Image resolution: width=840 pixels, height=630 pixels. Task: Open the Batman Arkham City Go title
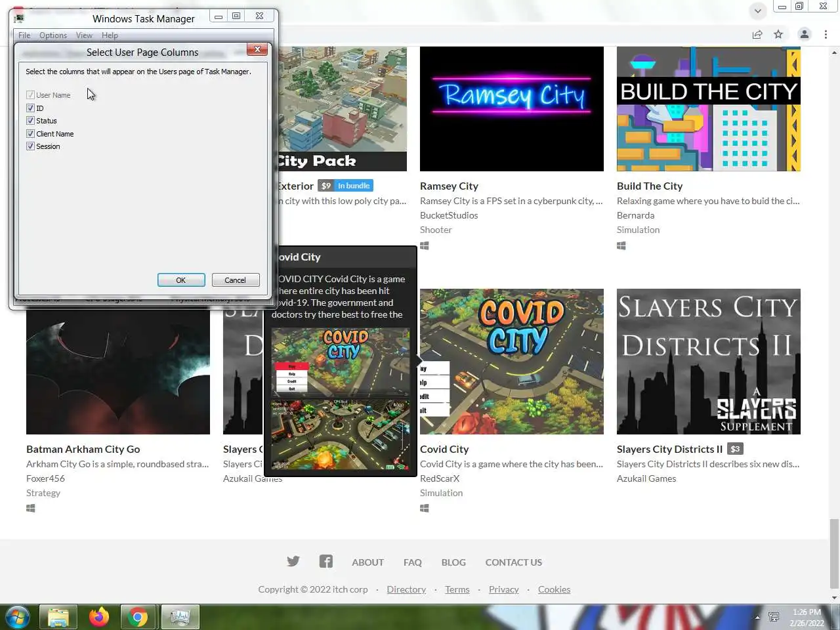pos(83,450)
